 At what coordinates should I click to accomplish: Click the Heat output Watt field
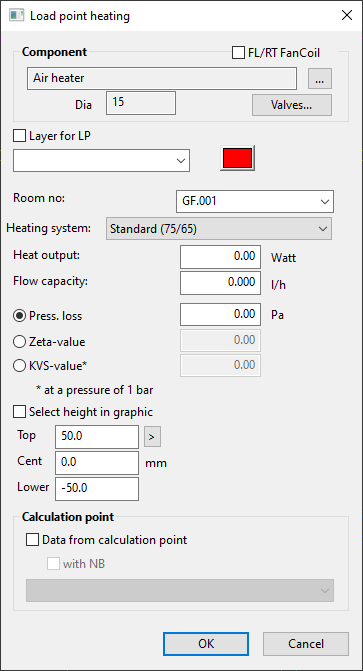coord(220,257)
